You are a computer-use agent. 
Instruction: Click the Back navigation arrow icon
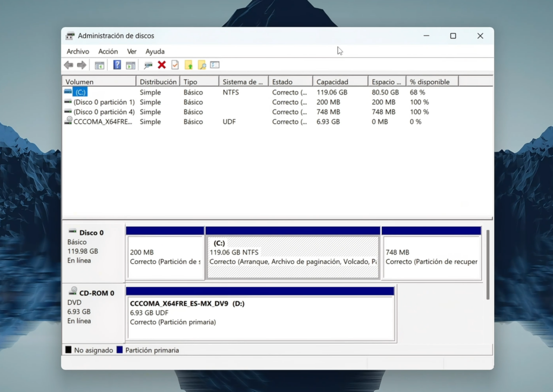[68, 65]
